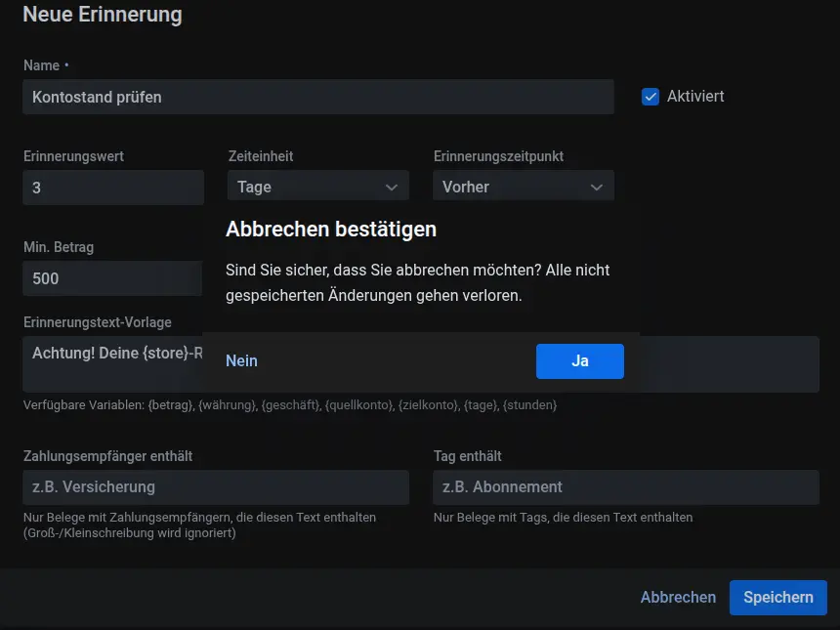Click the Zahlungsempfänger enthält input field

(215, 486)
